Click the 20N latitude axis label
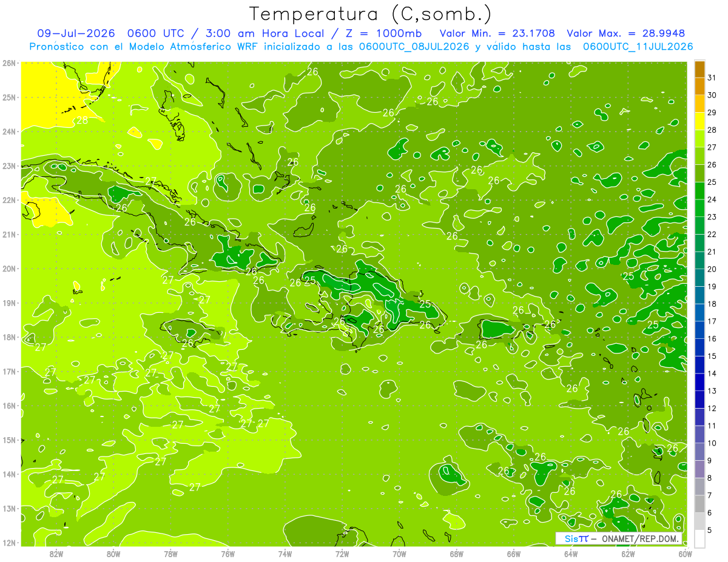Image resolution: width=728 pixels, height=562 pixels. point(9,269)
